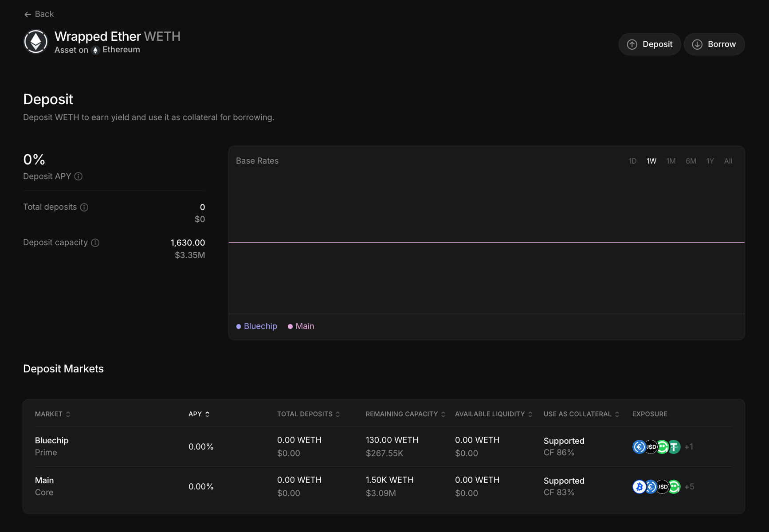Click the Wrapped Ether token logo
This screenshot has width=769, height=532.
point(35,42)
